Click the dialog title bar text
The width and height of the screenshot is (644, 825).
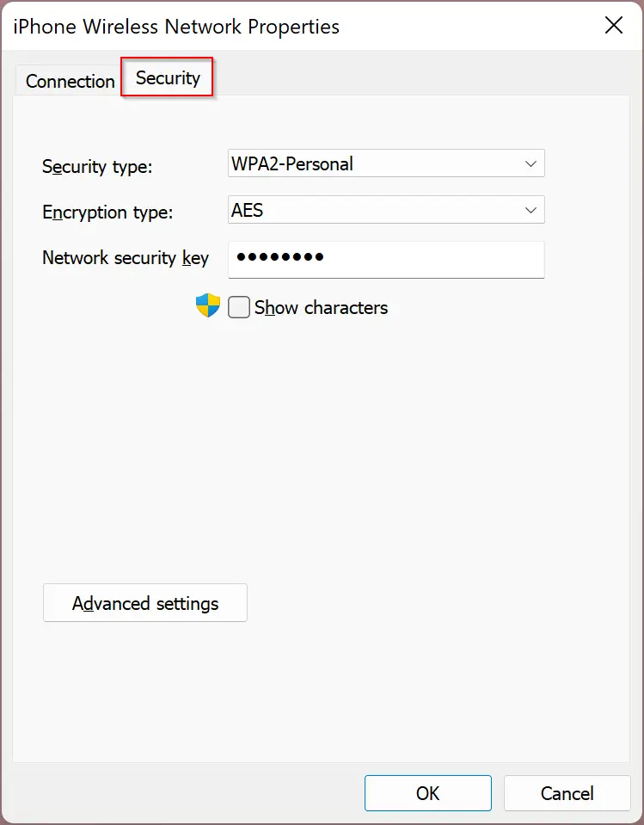(x=176, y=27)
